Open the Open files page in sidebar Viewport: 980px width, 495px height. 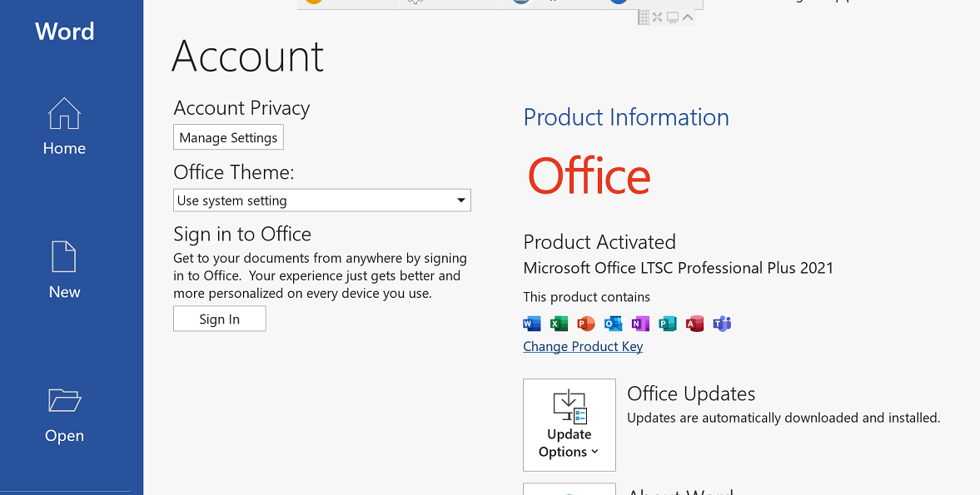[64, 415]
